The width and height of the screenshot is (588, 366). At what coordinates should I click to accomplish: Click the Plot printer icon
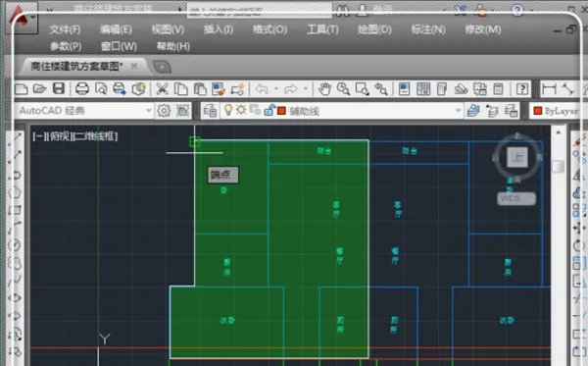point(82,89)
